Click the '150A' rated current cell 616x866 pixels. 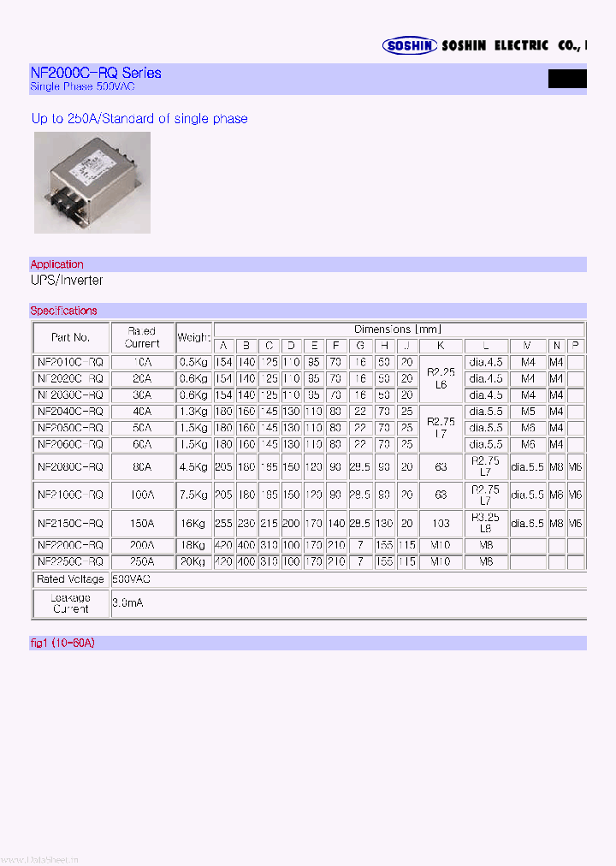(142, 523)
